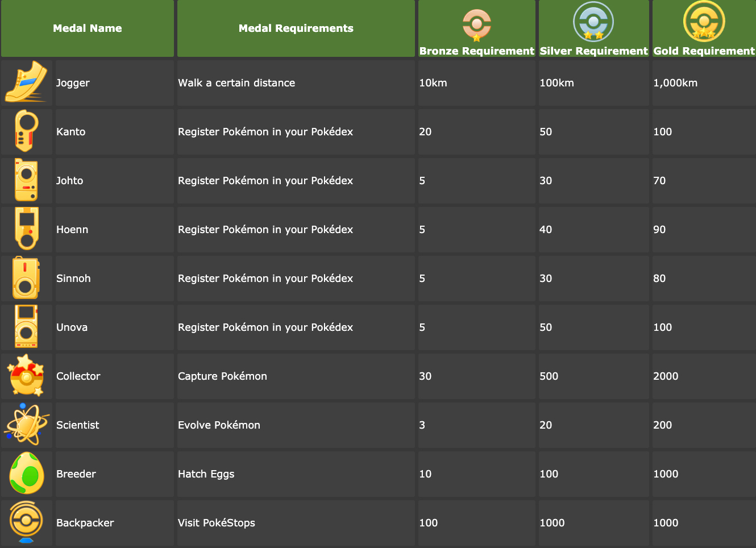Click the Scientist atom medal icon
The width and height of the screenshot is (756, 548).
coord(26,425)
